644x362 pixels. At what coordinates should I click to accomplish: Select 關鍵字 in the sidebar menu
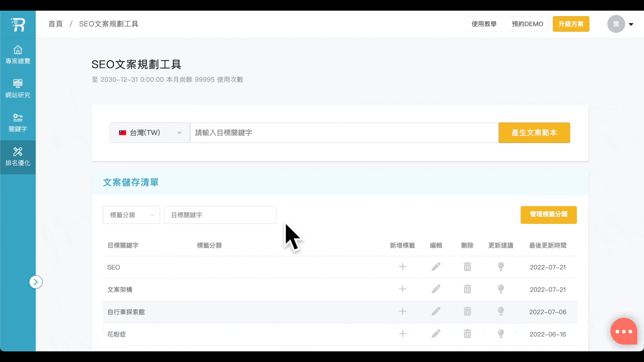tap(18, 123)
